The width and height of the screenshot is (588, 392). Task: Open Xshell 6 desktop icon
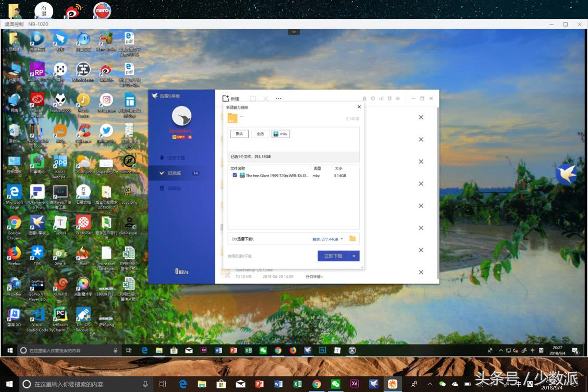click(x=60, y=287)
